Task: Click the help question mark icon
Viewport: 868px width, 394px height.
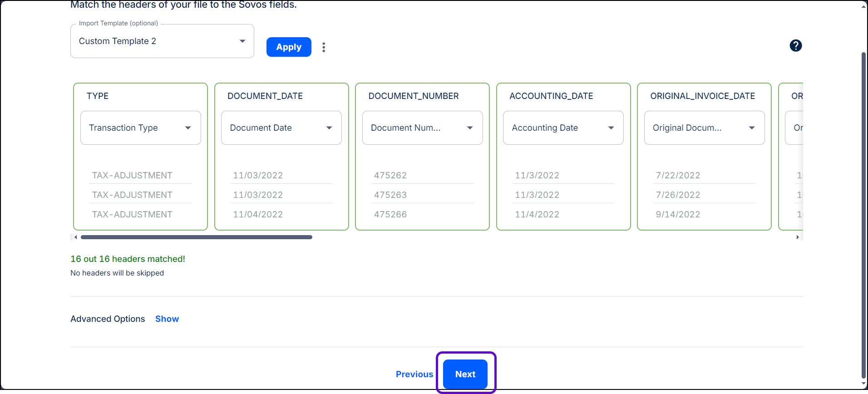Action: [x=795, y=45]
